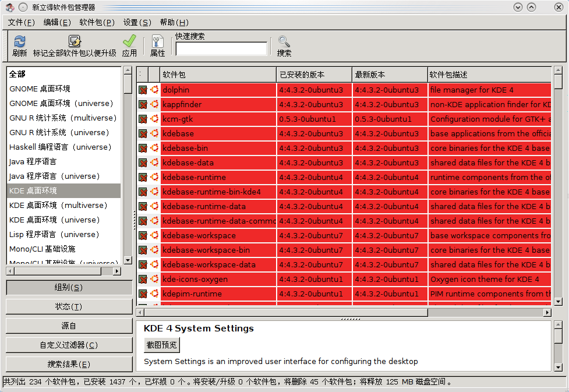The image size is (569, 392).
Task: Sort by the package name (软件包) column header
Action: click(218, 75)
